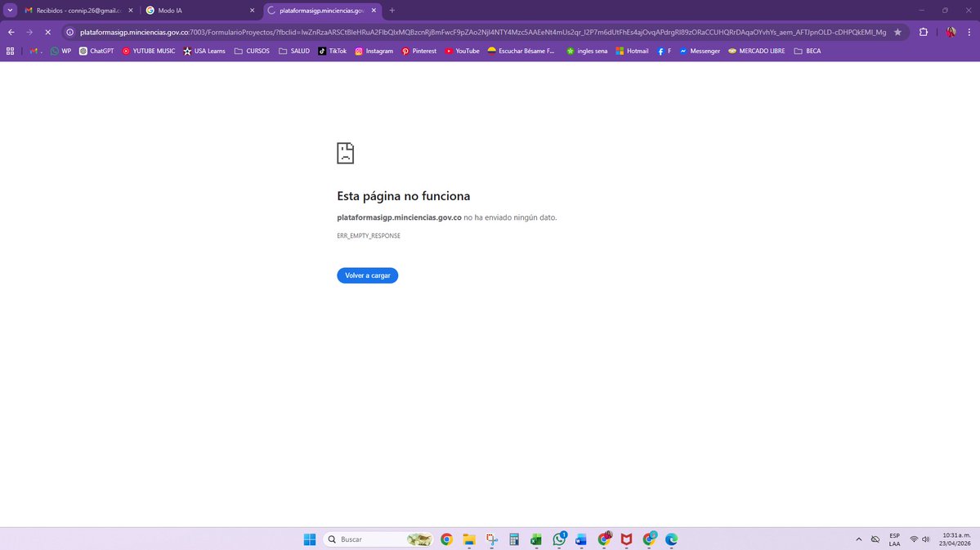Screen dimensions: 980x550
Task: Close the Recibidos Gmail tab
Action: point(131,11)
